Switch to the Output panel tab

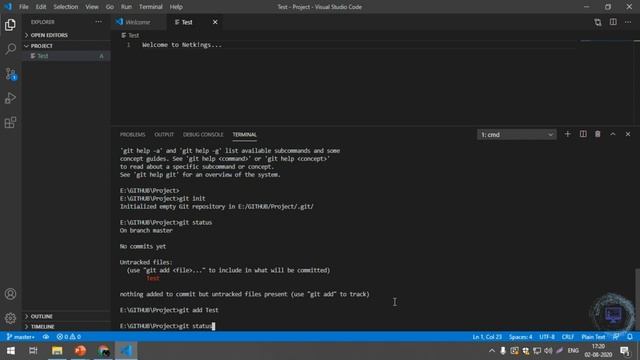pyautogui.click(x=164, y=135)
